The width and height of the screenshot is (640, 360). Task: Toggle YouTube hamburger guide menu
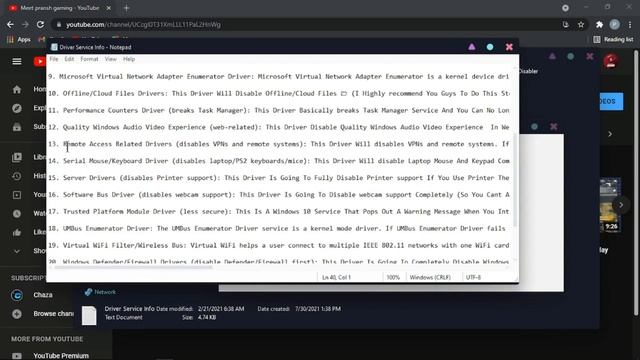tap(17, 61)
